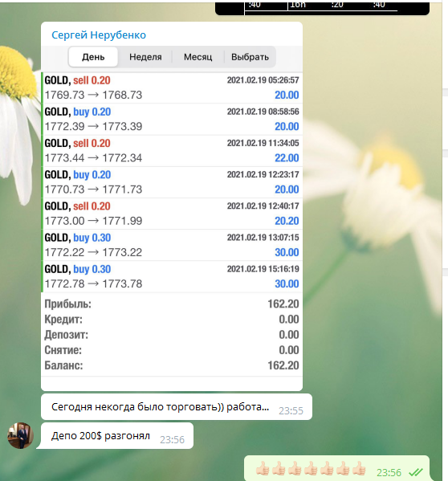Viewport: 448px width, 481px height.
Task: Click the sender's profile avatar photo
Action: coord(21,435)
